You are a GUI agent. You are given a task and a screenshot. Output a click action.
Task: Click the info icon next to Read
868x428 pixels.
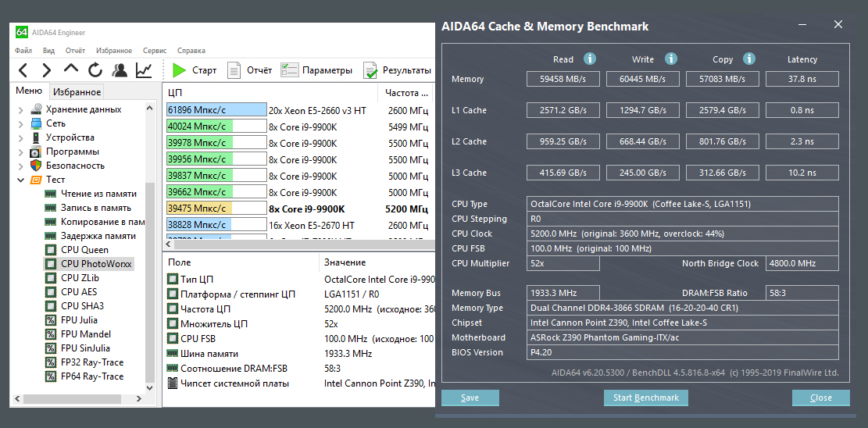tap(590, 59)
